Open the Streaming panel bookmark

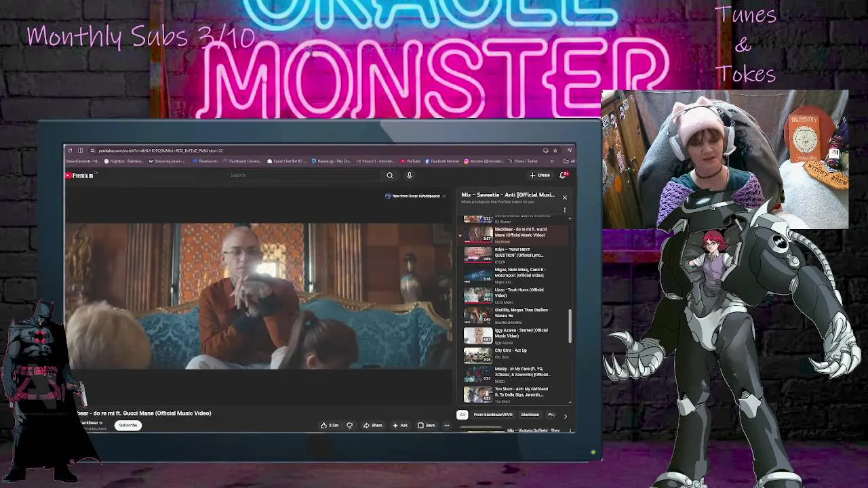coord(167,161)
